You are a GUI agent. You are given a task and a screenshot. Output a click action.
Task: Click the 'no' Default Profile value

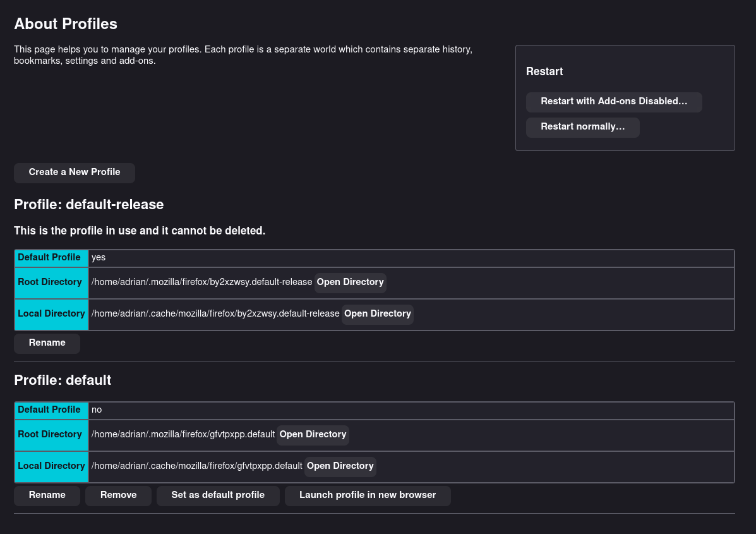97,410
